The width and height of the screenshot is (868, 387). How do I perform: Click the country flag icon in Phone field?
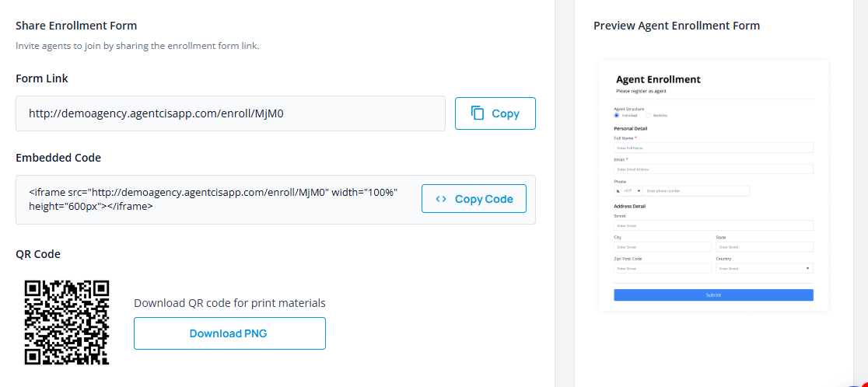(x=618, y=190)
